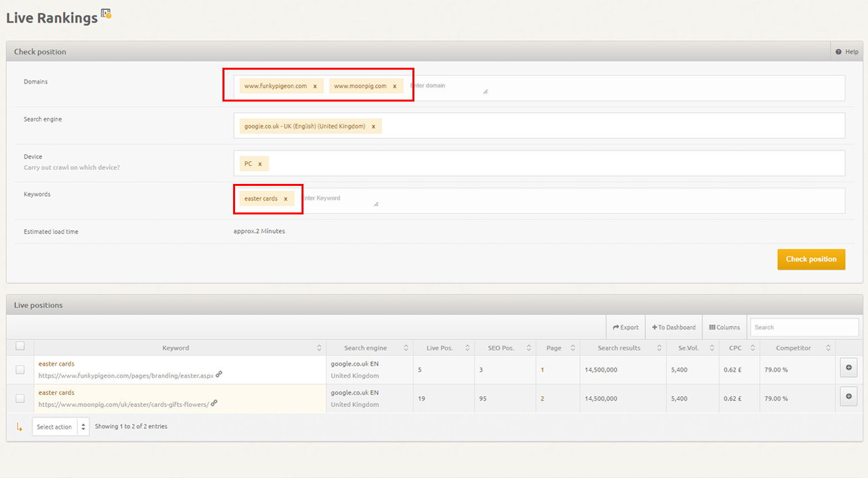This screenshot has height=478, width=868.
Task: Toggle the select-all checkbox in table header
Action: [20, 346]
